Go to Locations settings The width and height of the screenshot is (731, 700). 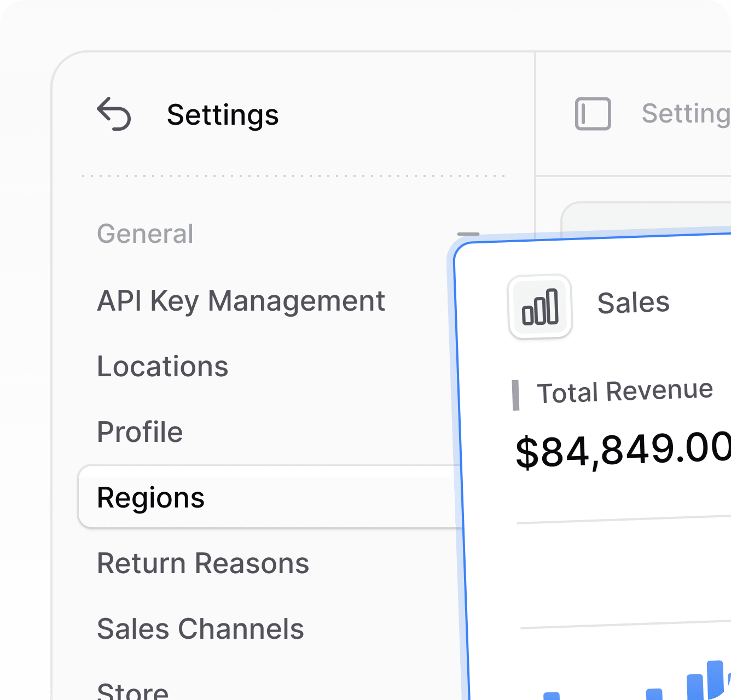click(163, 366)
